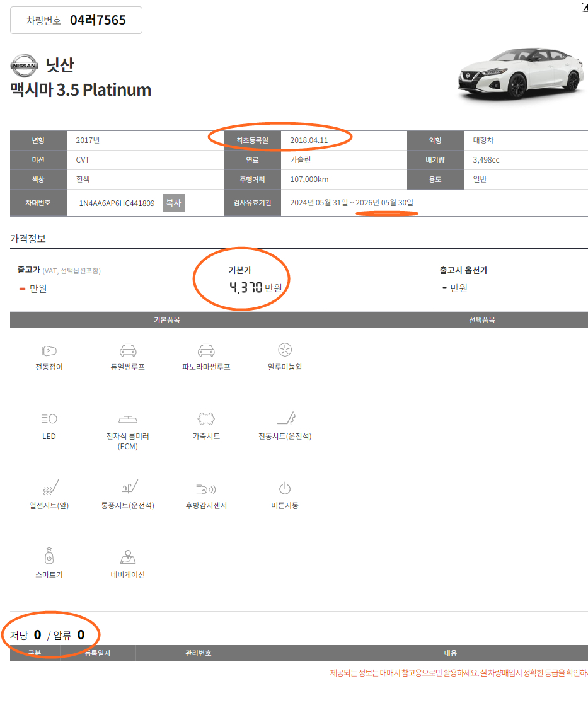Click the 전동접이 power-folding mirror icon
Screen dimensions: 588x703
(x=49, y=350)
